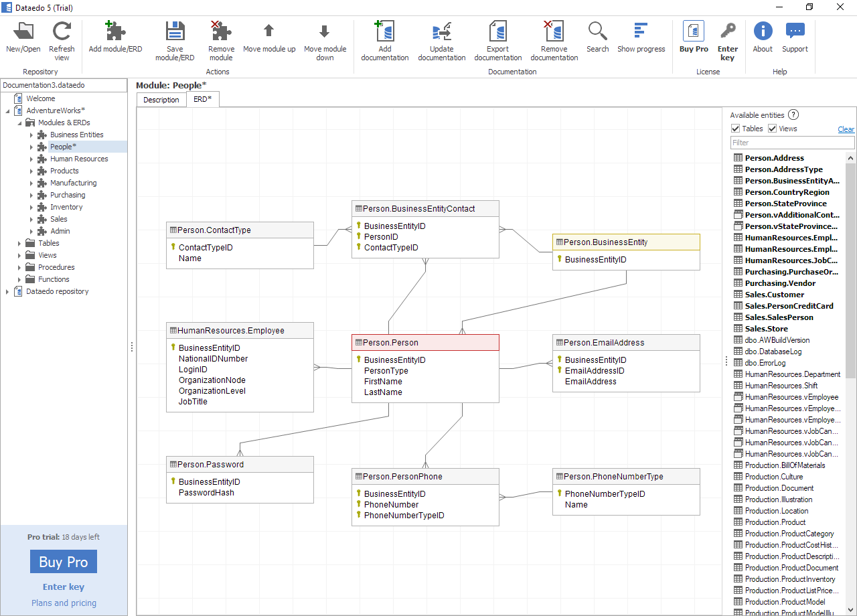Expand the Dataedo repository node
The image size is (857, 616).
click(7, 291)
